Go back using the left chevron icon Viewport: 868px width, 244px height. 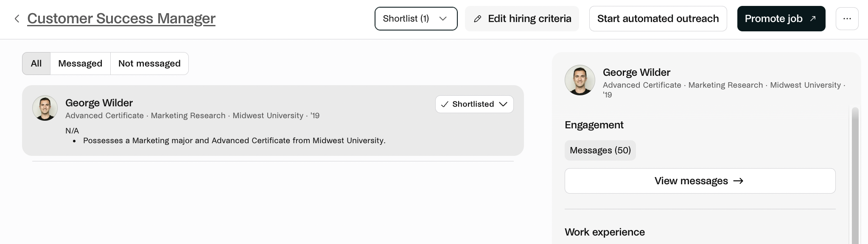pos(17,19)
